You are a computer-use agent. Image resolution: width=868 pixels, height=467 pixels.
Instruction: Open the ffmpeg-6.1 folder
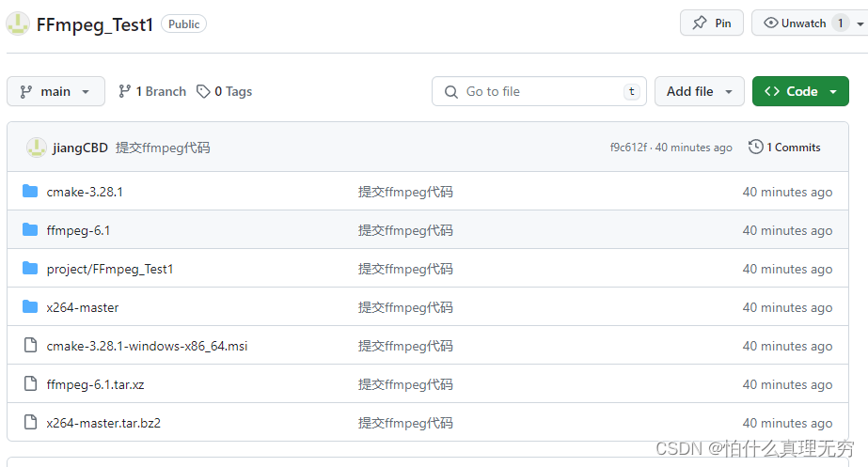pyautogui.click(x=78, y=230)
